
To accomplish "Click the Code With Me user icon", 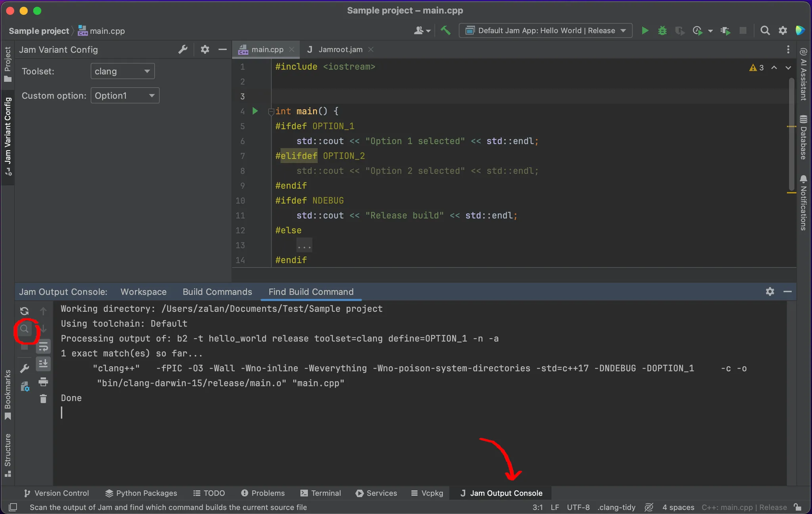I will tap(418, 31).
